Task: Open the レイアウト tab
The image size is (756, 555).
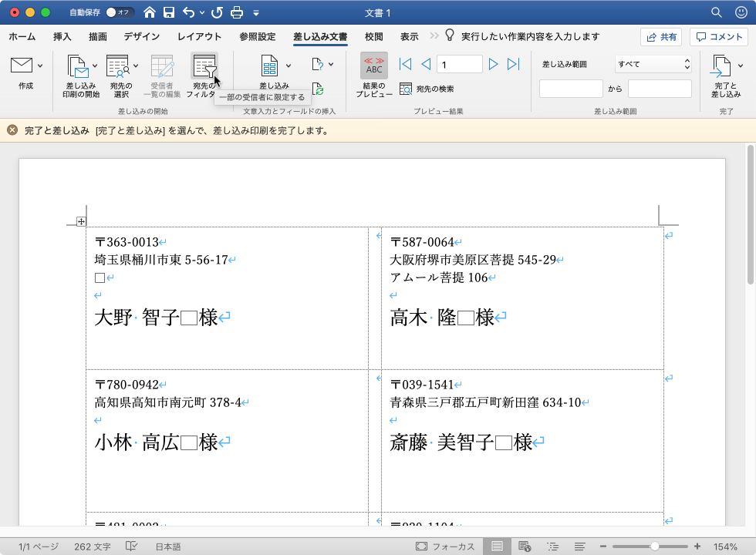Action: [x=200, y=37]
